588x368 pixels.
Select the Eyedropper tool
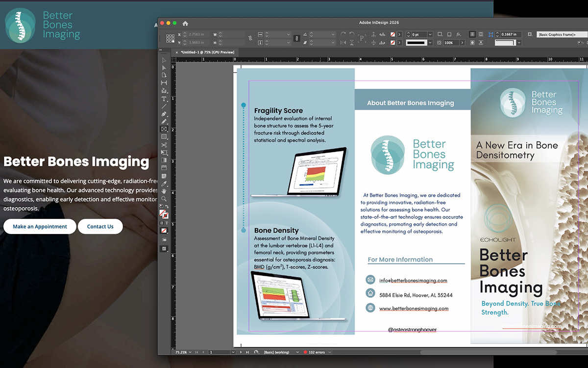pos(164,184)
